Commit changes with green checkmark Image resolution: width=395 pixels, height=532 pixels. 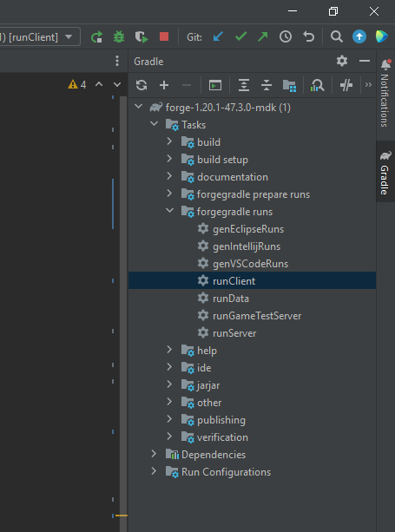240,36
